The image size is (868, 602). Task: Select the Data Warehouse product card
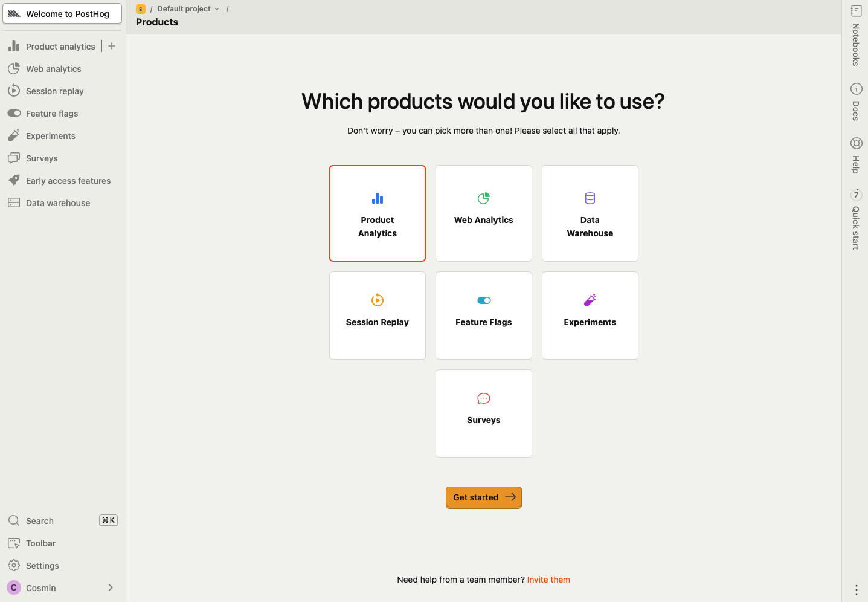590,213
